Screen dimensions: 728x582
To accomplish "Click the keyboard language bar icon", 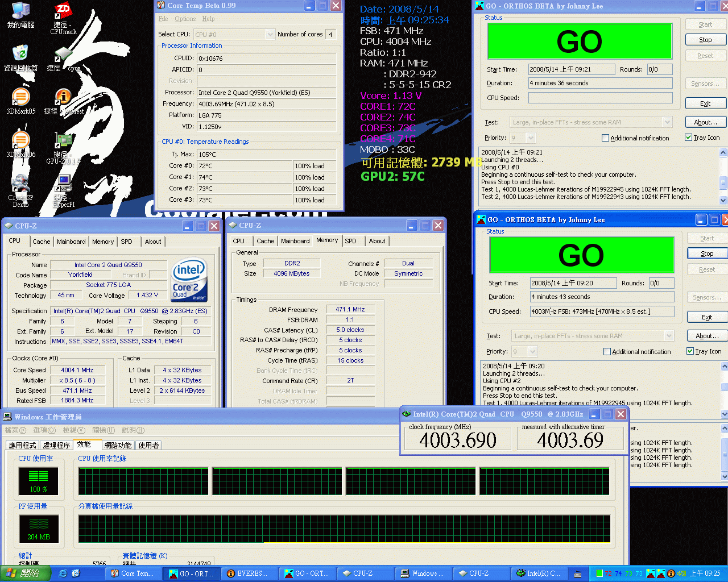I will point(578,573).
